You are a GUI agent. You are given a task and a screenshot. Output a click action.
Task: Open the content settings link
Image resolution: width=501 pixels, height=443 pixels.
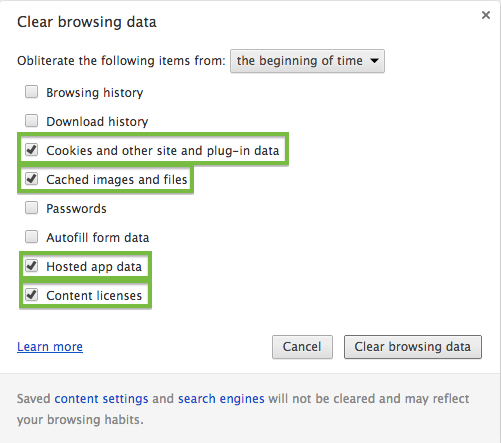click(x=101, y=399)
